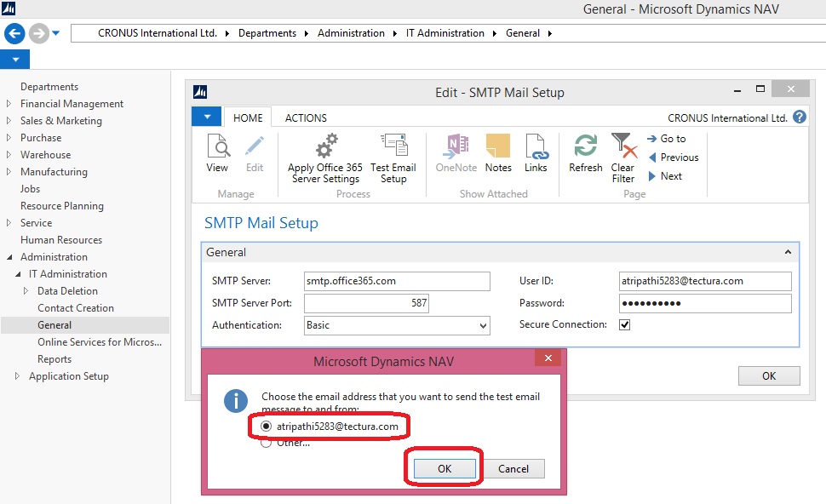Open Administration in the breadcrumb path
The width and height of the screenshot is (826, 504).
tap(351, 34)
